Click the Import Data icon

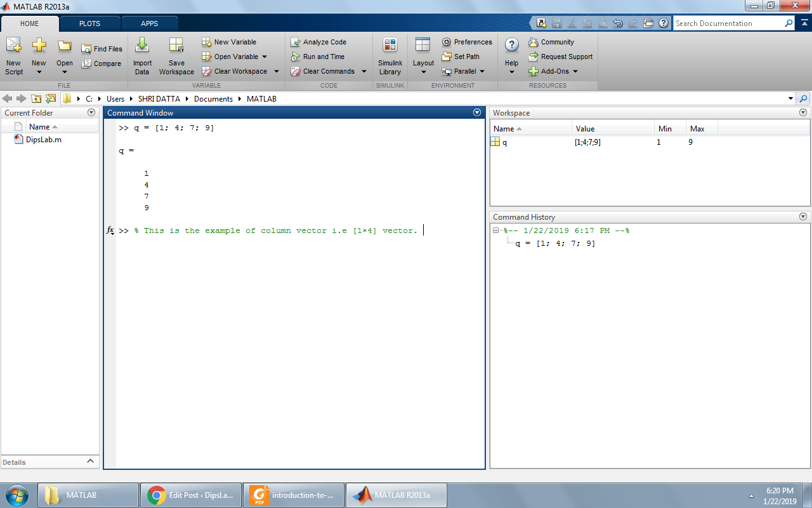point(142,46)
